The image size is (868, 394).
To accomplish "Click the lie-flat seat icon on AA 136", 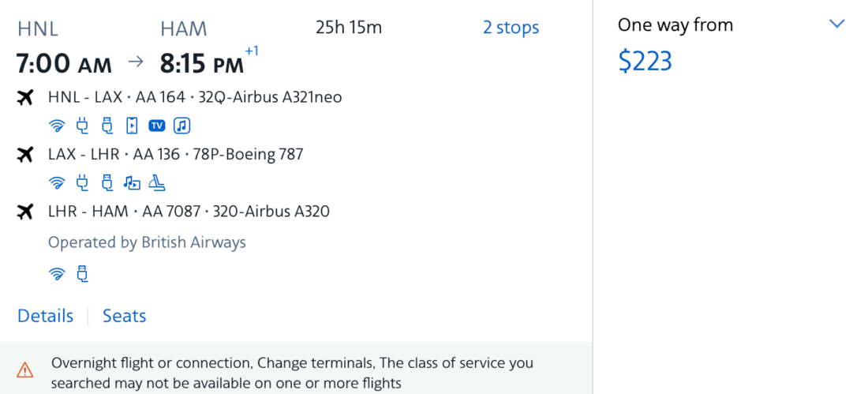I will click(157, 183).
